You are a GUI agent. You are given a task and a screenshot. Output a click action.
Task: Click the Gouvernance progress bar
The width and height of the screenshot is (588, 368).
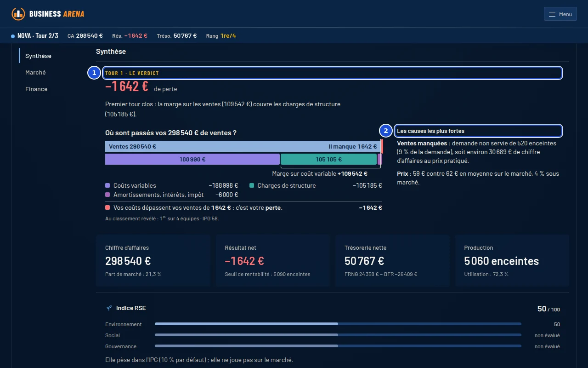[x=338, y=346]
